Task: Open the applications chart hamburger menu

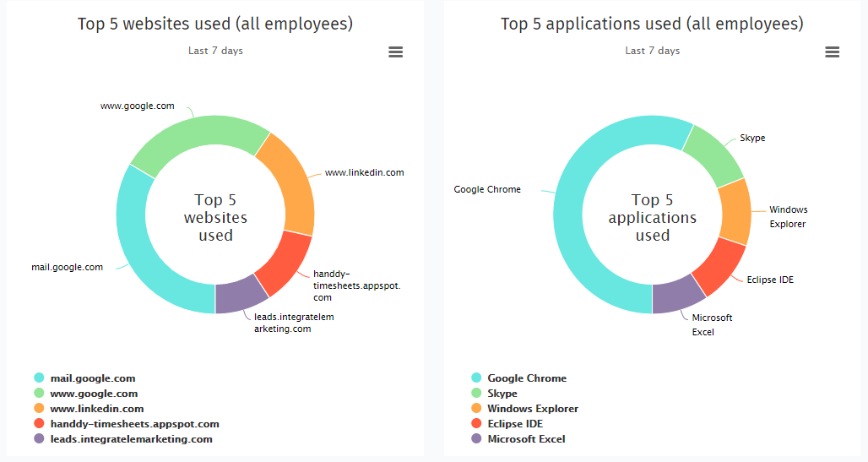Action: pos(832,52)
